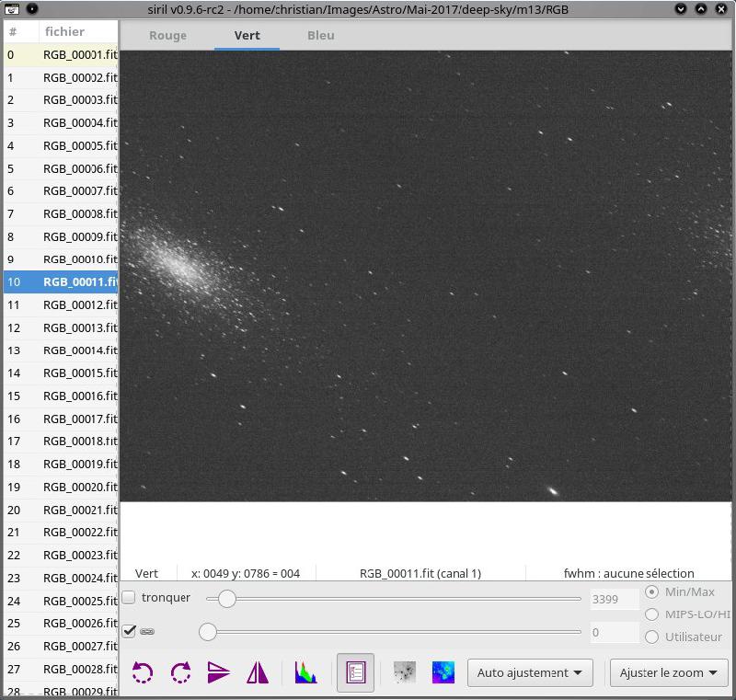Select RGB_00020.fit in the file list
The height and width of the screenshot is (700, 736).
tap(61, 487)
